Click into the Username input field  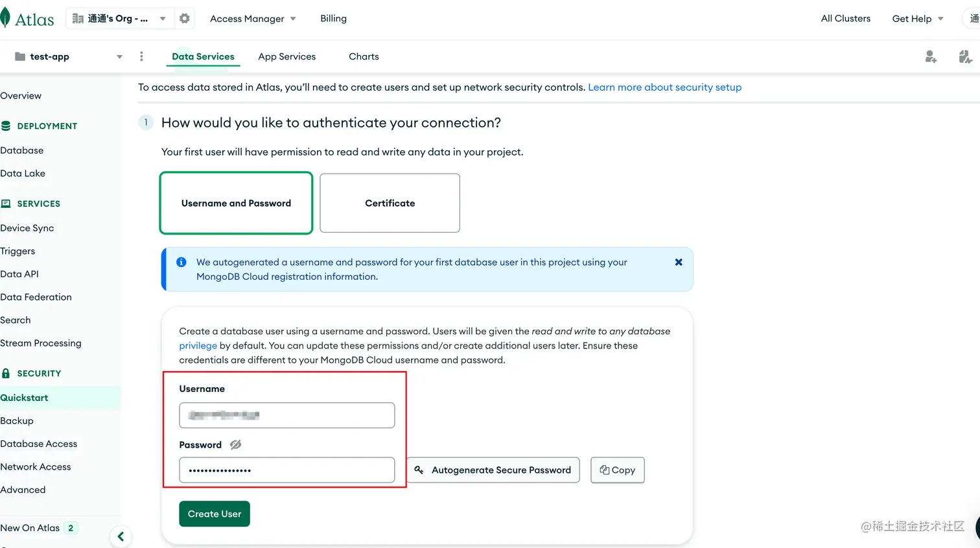[286, 415]
